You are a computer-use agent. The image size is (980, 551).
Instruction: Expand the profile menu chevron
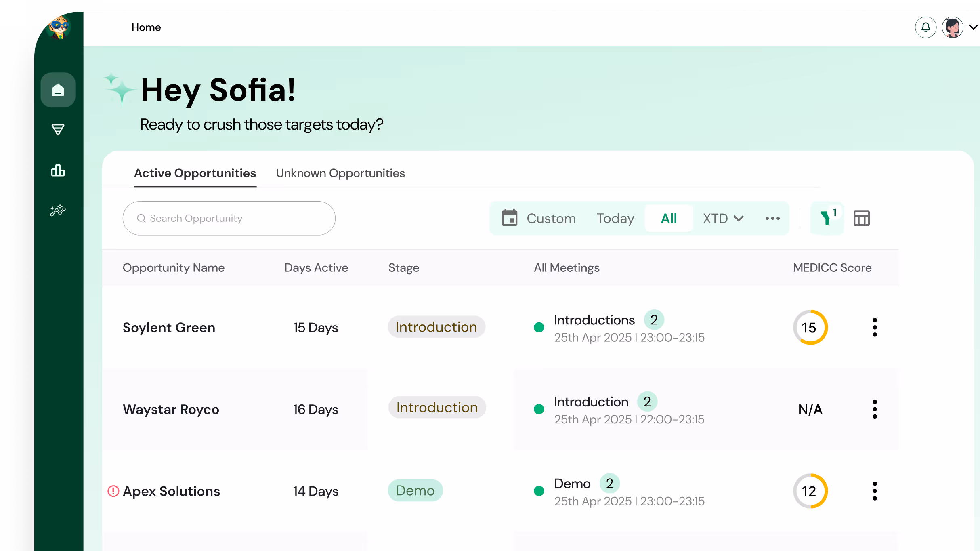pos(974,27)
